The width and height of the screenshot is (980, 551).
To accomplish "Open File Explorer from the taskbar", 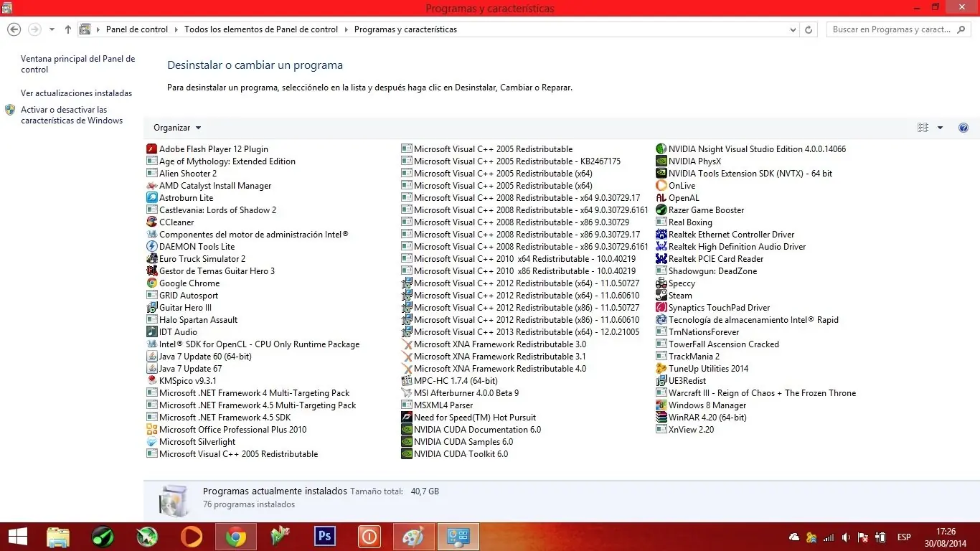I will coord(58,537).
